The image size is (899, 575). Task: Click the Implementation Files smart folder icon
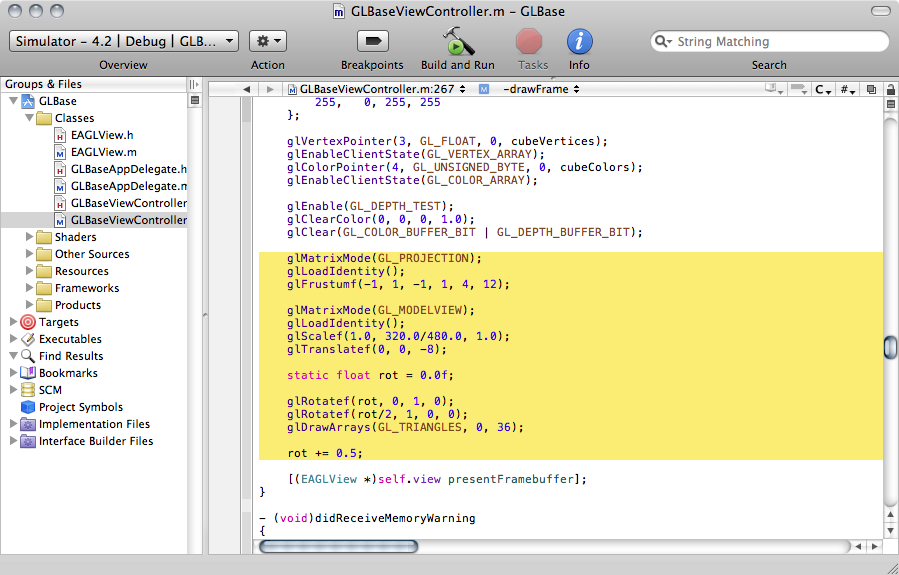click(x=28, y=424)
